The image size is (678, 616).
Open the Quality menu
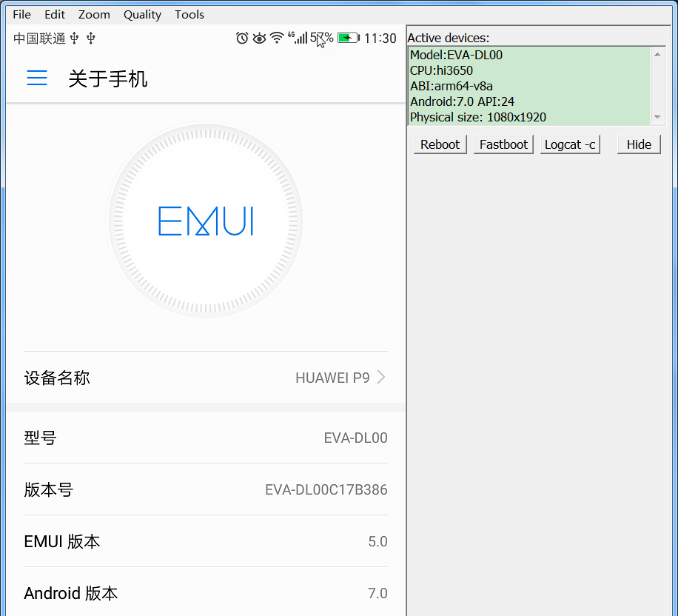coord(142,14)
